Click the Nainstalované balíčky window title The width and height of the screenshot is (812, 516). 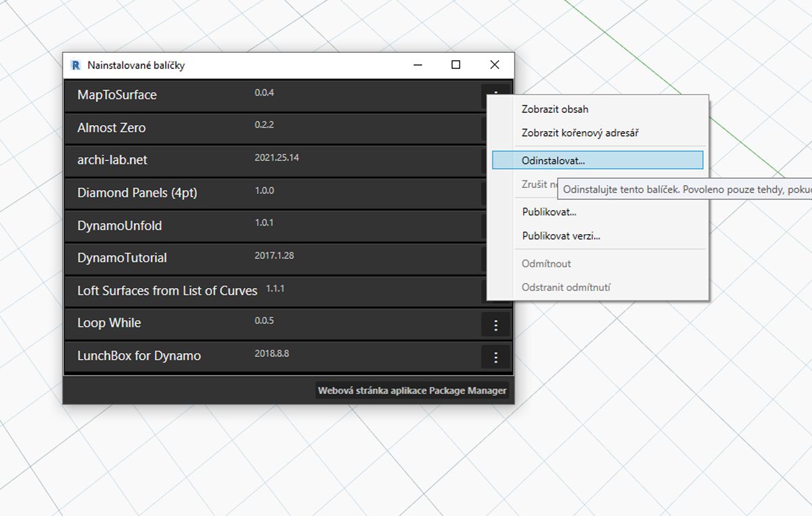click(136, 66)
